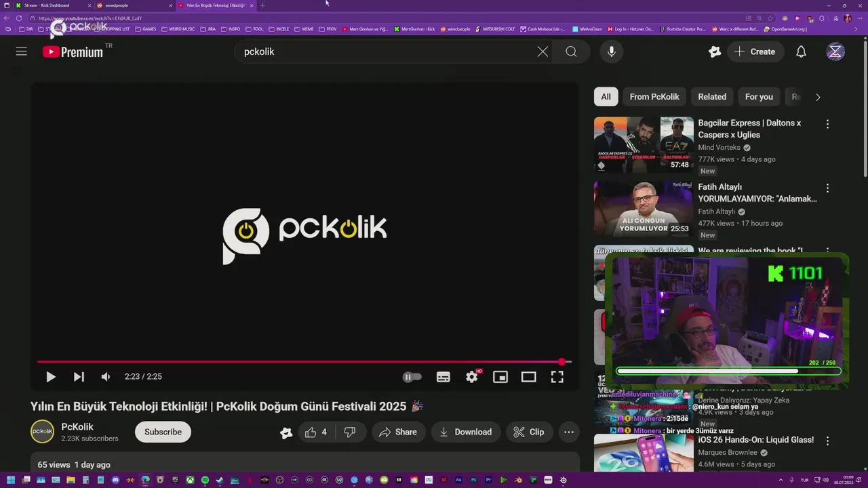Open options for iOS 26 Hands-On video
The width and height of the screenshot is (868, 488).
coord(827,441)
